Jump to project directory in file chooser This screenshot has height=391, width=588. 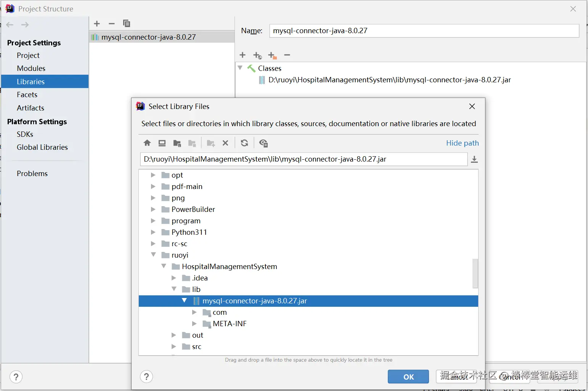tap(177, 143)
